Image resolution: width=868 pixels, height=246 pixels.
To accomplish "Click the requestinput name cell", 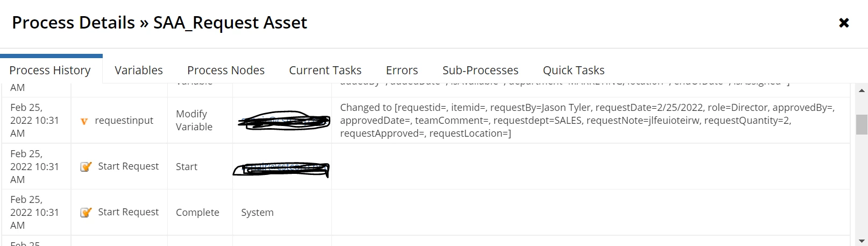I will click(119, 121).
